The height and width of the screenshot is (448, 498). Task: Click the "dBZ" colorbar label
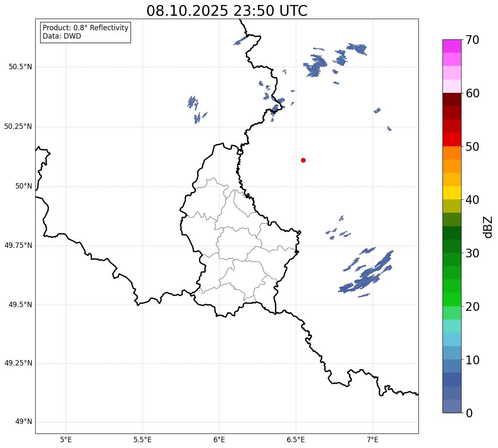point(488,226)
